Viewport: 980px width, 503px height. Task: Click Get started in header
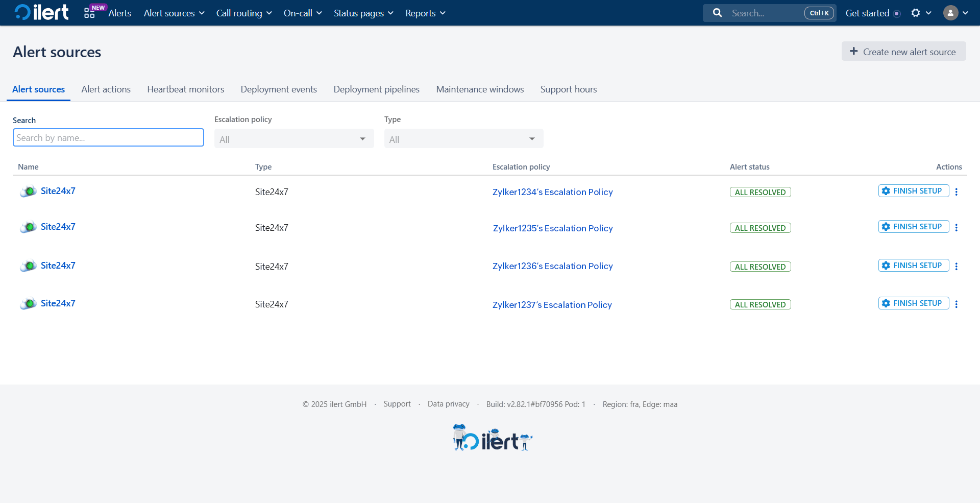point(867,13)
